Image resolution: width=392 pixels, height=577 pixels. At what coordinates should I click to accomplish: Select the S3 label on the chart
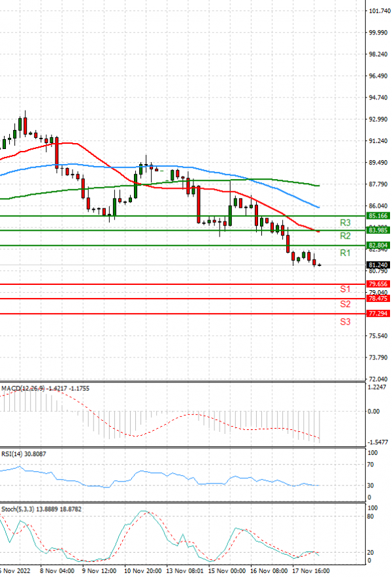click(x=345, y=322)
